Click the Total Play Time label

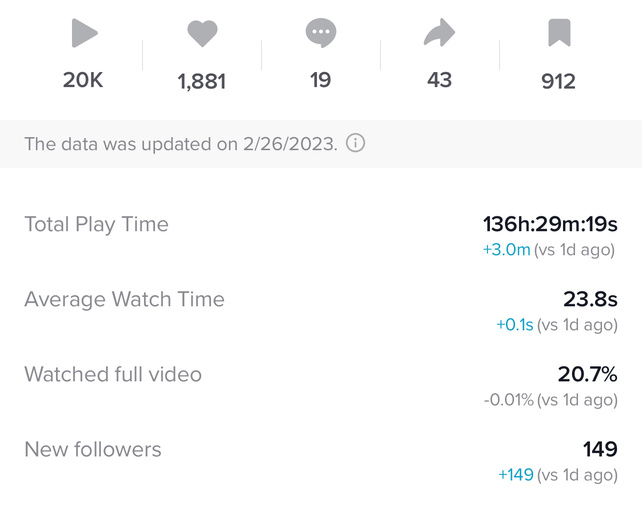[x=96, y=224]
